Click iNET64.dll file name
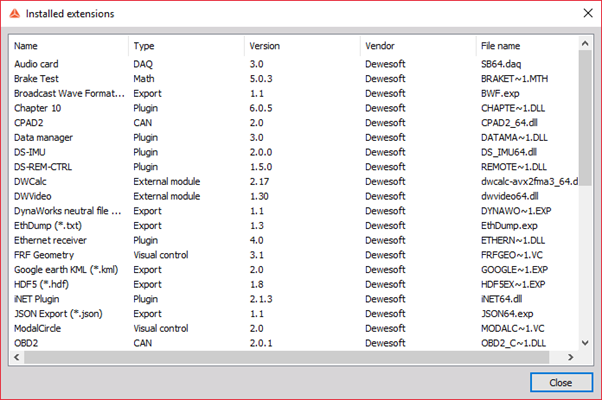This screenshot has width=602, height=400. pyautogui.click(x=501, y=299)
